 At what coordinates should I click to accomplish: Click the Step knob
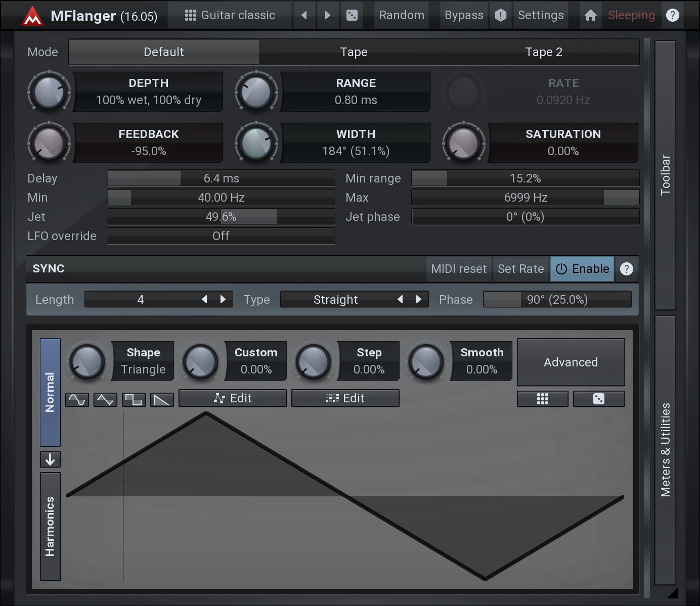click(314, 362)
